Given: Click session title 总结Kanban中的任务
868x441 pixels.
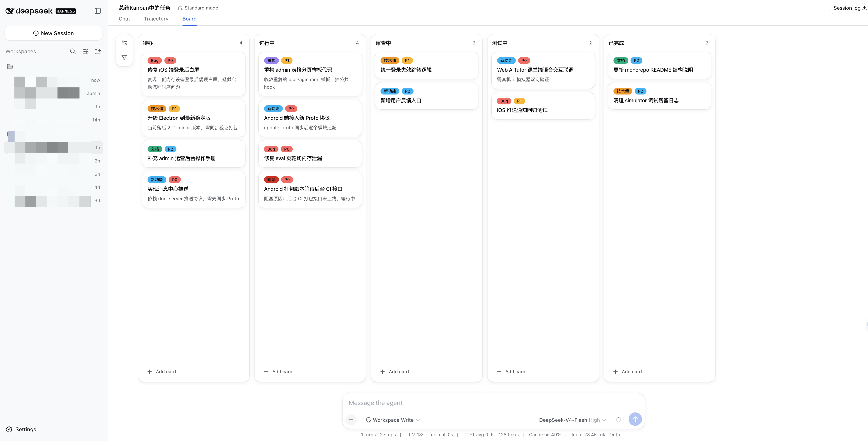Looking at the screenshot, I should [x=145, y=8].
